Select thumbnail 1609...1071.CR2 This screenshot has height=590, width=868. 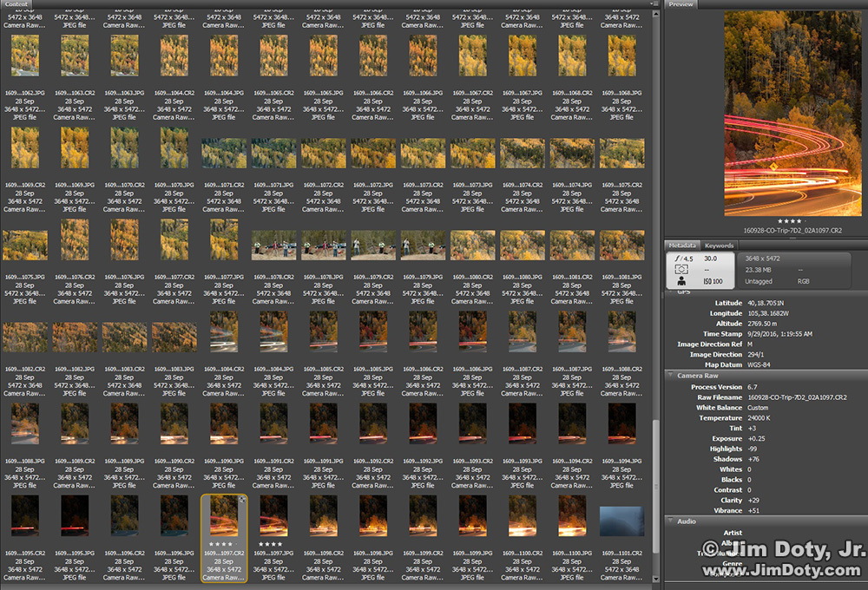224,154
